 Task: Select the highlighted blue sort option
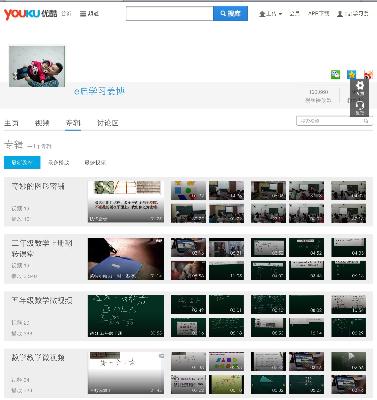tap(22, 162)
